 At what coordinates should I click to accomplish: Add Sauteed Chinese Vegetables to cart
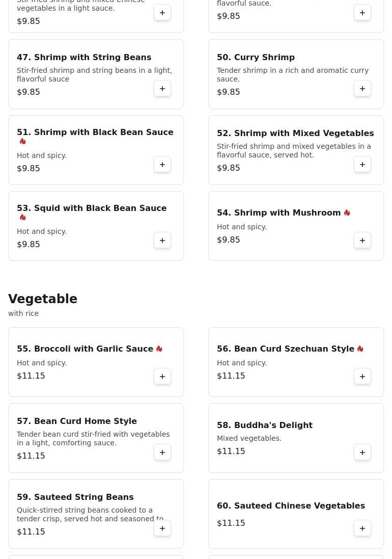(x=362, y=528)
